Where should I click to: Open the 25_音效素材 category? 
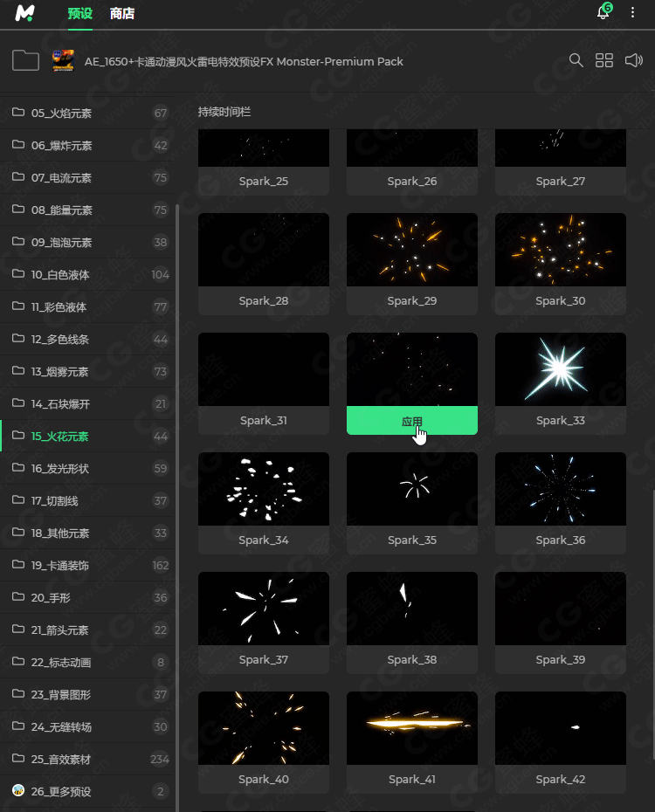pos(87,760)
